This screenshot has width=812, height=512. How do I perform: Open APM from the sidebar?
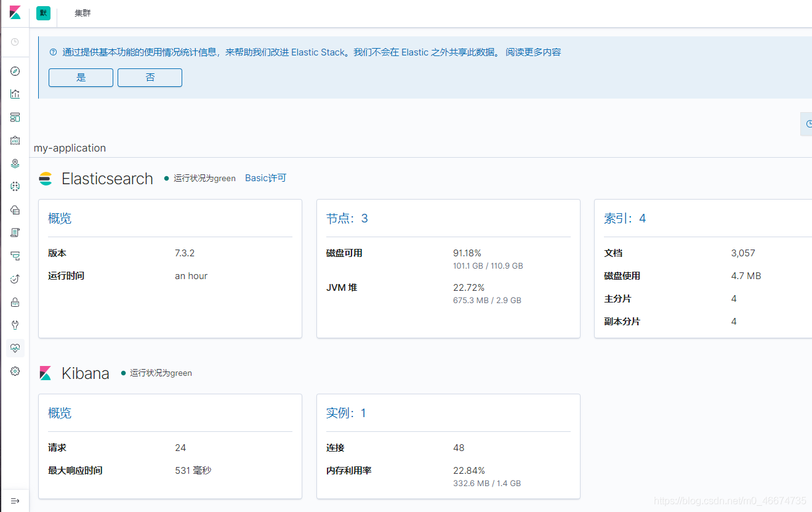(15, 255)
